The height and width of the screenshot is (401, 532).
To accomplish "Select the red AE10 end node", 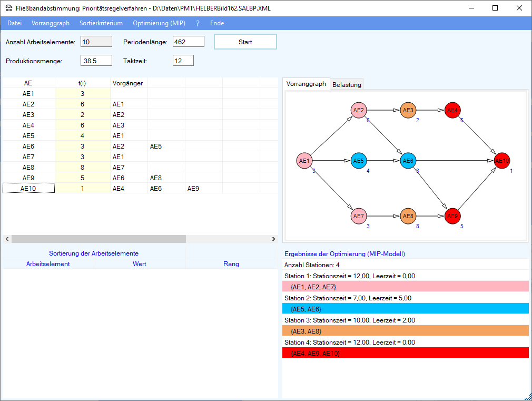I will coord(503,161).
